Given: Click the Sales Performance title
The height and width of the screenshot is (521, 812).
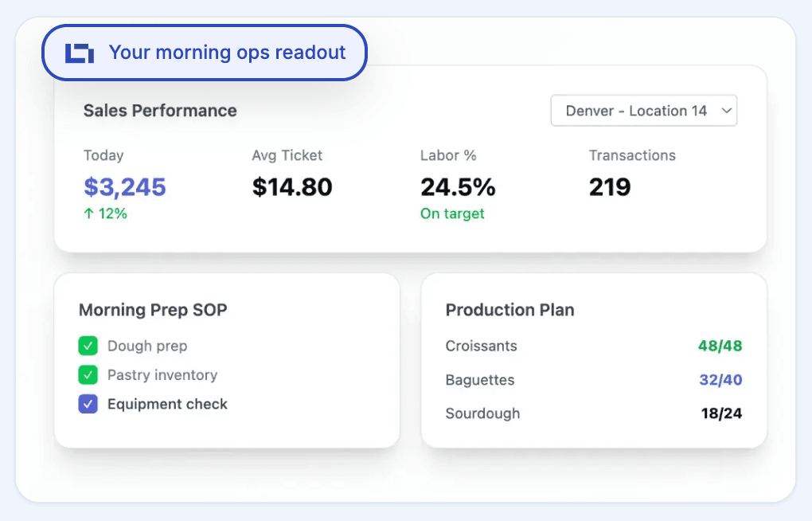Looking at the screenshot, I should click(159, 111).
